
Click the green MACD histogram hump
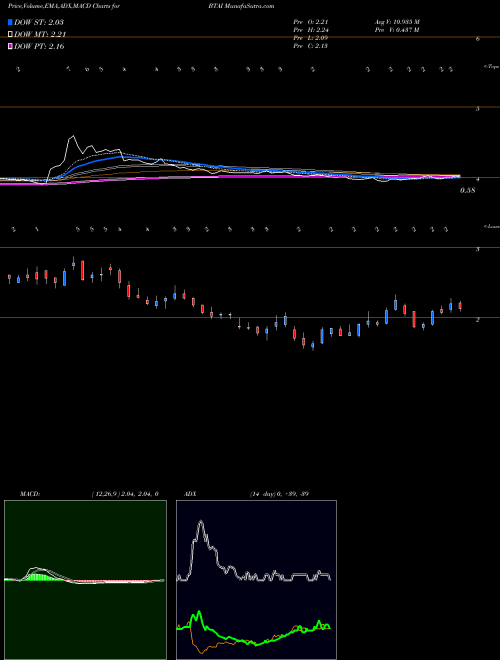coord(40,577)
